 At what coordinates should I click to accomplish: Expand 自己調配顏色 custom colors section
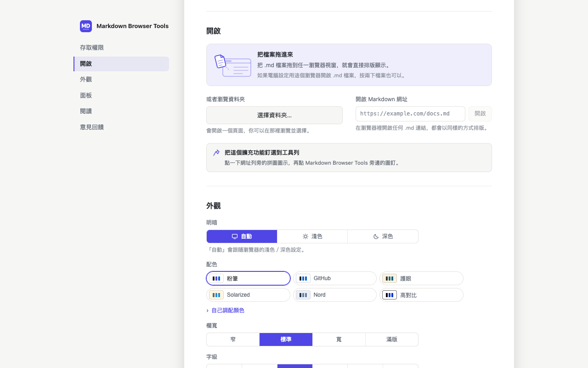226,310
